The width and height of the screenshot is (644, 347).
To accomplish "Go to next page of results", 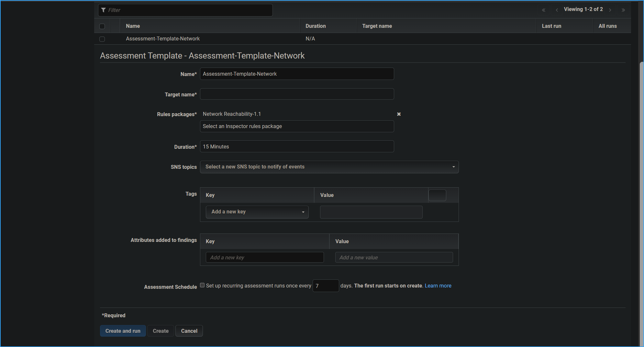I will point(610,10).
